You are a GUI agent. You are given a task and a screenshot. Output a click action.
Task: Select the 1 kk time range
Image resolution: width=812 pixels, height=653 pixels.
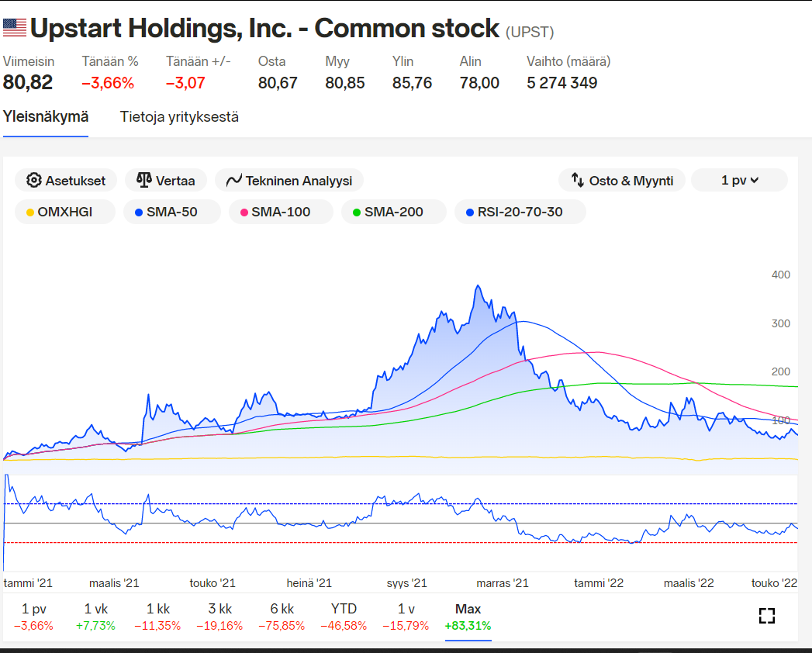click(157, 617)
